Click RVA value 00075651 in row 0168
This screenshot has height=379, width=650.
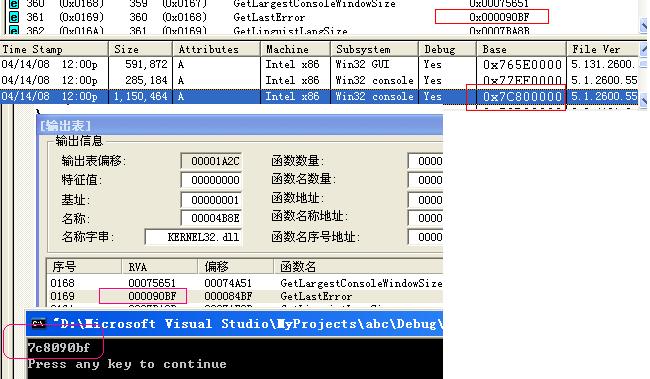click(x=152, y=283)
